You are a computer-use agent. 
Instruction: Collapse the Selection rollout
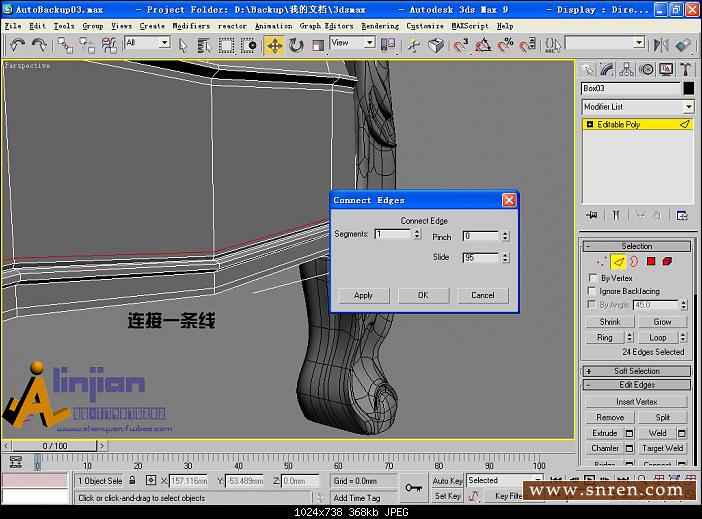(x=637, y=246)
